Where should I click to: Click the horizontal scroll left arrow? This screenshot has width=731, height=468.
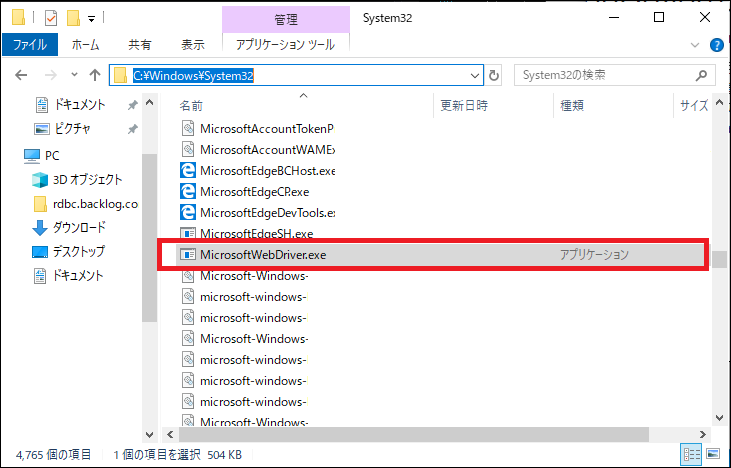[x=170, y=434]
